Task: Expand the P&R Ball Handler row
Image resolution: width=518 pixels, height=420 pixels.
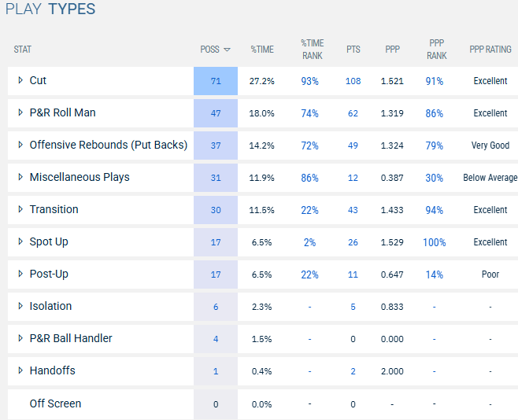Action: click(20, 338)
